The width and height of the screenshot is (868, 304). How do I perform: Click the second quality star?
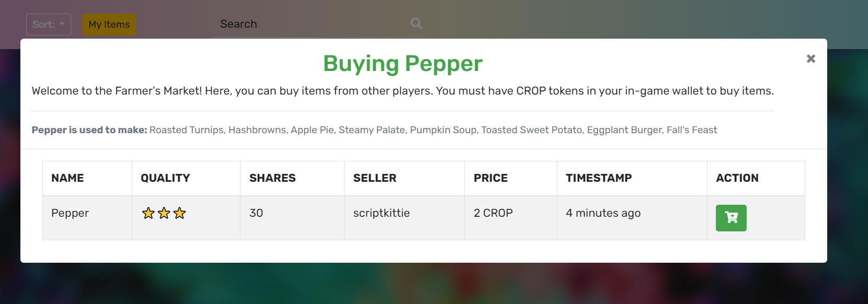pyautogui.click(x=164, y=213)
